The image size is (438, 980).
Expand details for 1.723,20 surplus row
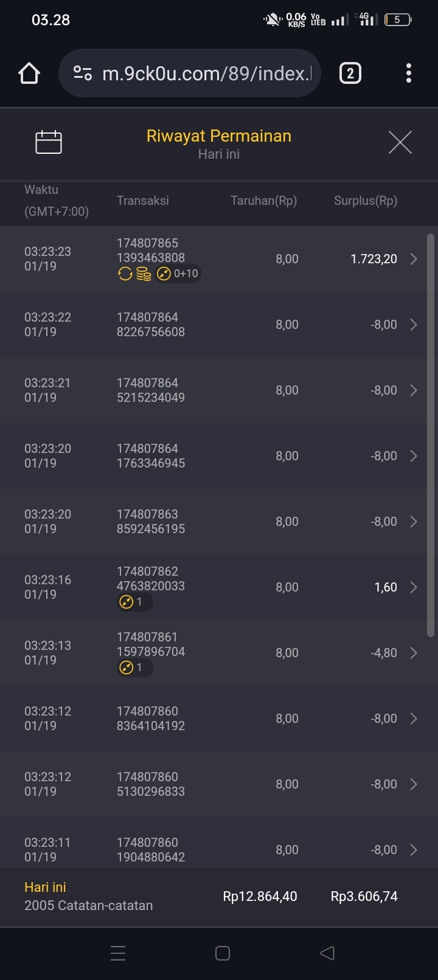pos(414,259)
